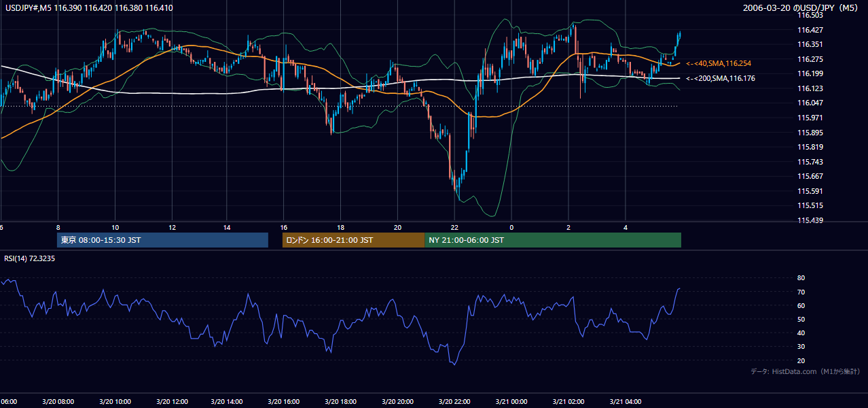Click price axis value 116.503

pyautogui.click(x=810, y=15)
